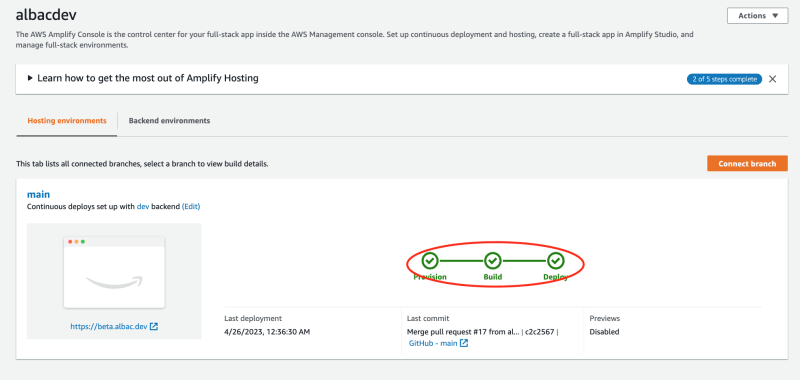This screenshot has width=800, height=380.
Task: Click the Provision step checkmark icon
Action: point(430,261)
